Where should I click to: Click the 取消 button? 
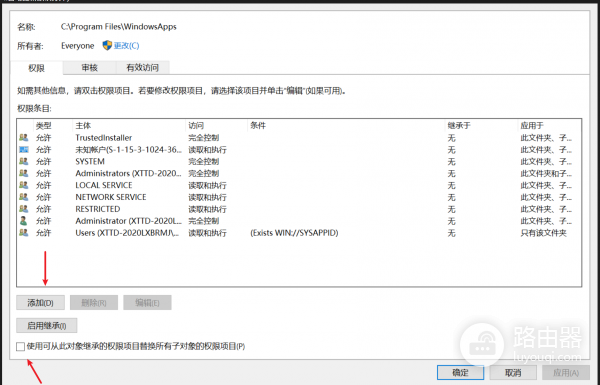tap(513, 372)
